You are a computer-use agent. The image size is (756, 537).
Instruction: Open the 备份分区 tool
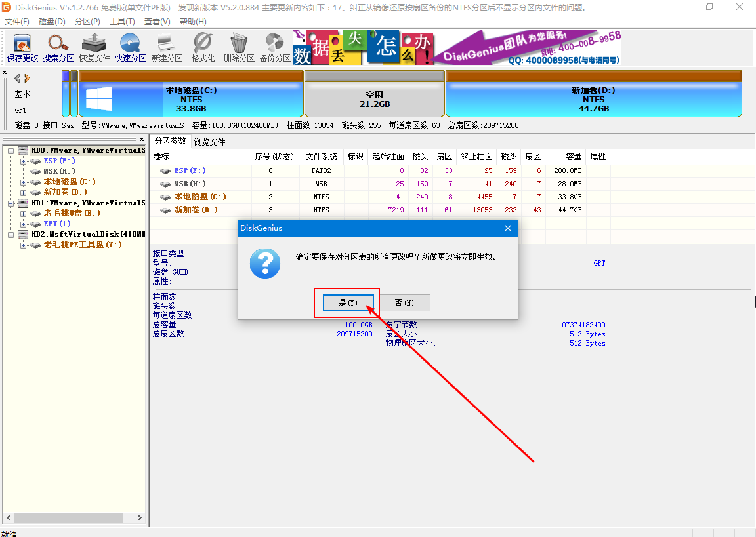(275, 48)
